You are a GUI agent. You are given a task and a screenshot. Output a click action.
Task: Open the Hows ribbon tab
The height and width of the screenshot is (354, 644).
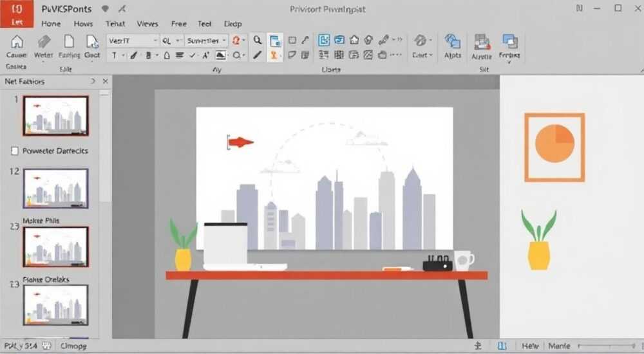83,24
